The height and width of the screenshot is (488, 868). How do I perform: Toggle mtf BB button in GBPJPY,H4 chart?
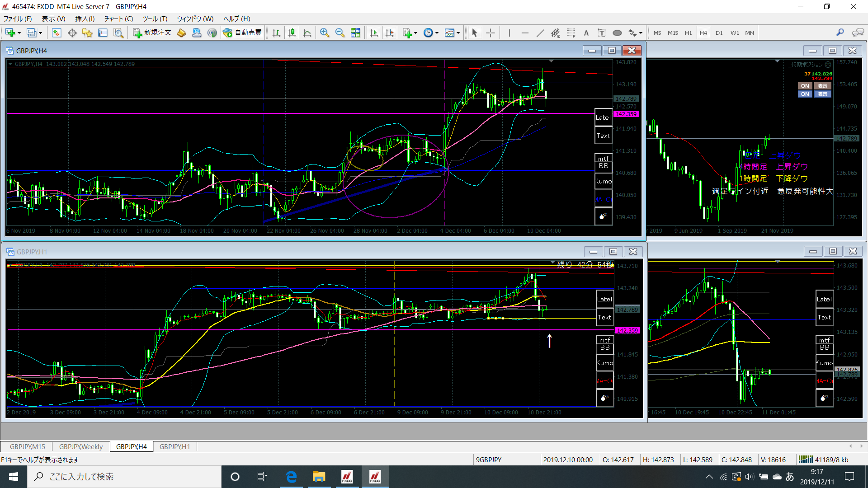[604, 162]
